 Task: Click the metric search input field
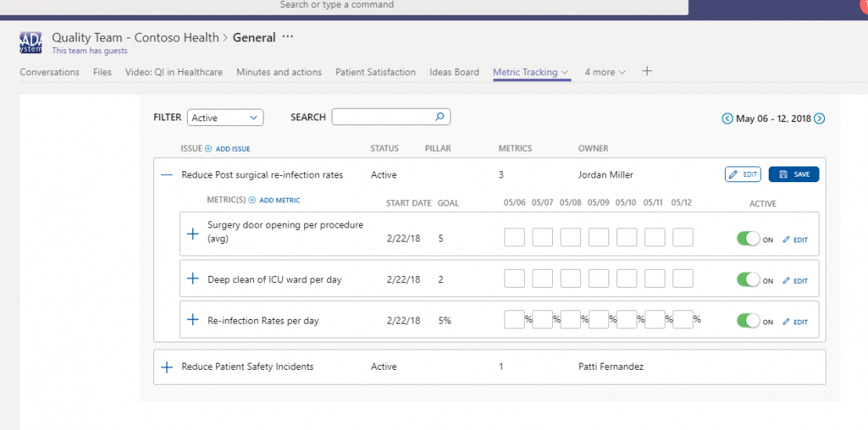[x=391, y=116]
